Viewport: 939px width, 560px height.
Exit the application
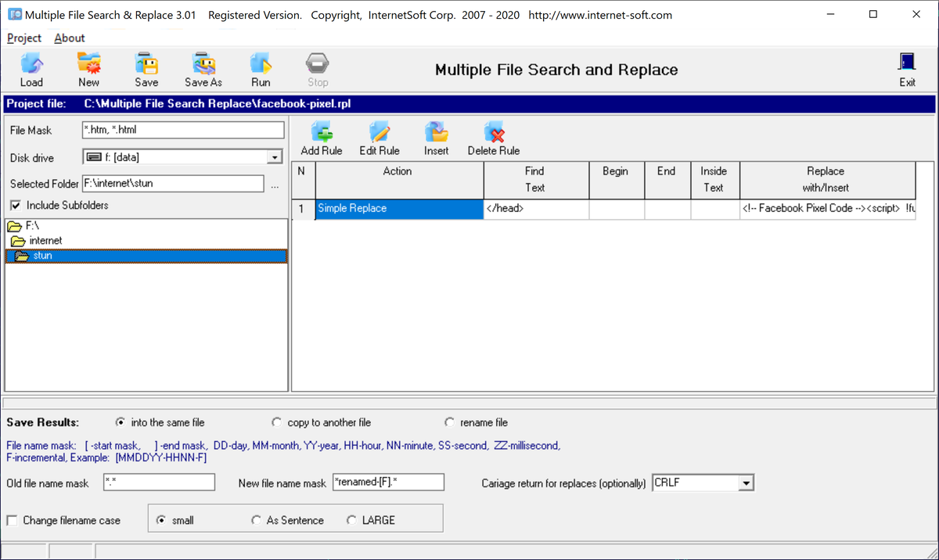click(907, 69)
